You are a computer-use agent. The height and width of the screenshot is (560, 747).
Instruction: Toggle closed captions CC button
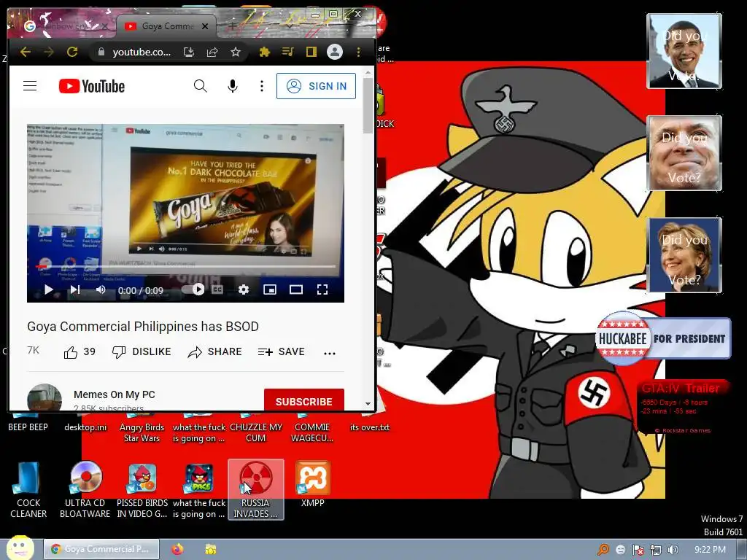217,289
